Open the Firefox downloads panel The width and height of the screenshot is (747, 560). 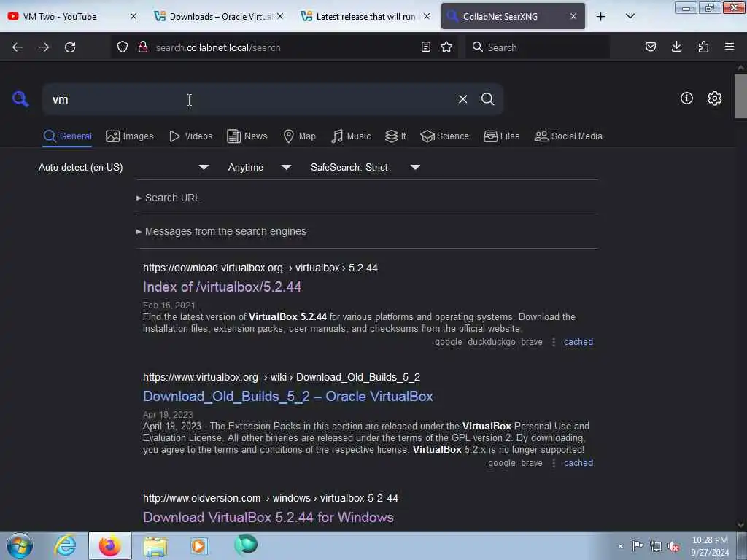pyautogui.click(x=676, y=47)
